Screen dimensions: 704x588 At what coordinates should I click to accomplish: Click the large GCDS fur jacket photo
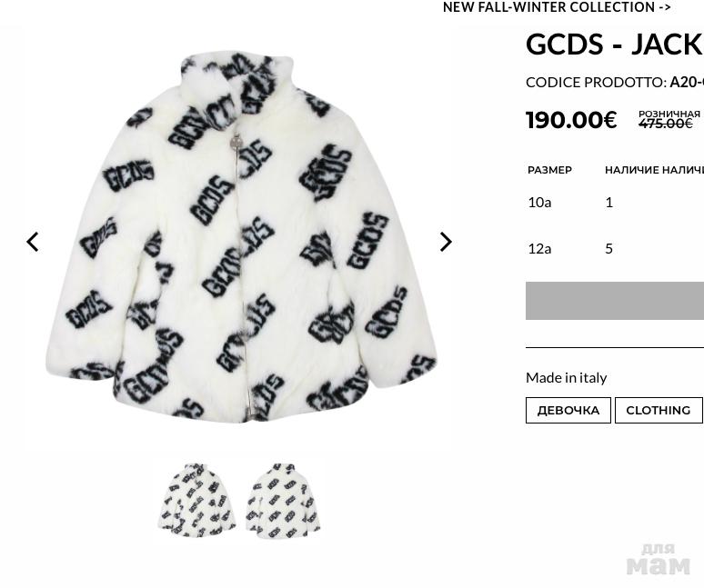(x=243, y=238)
